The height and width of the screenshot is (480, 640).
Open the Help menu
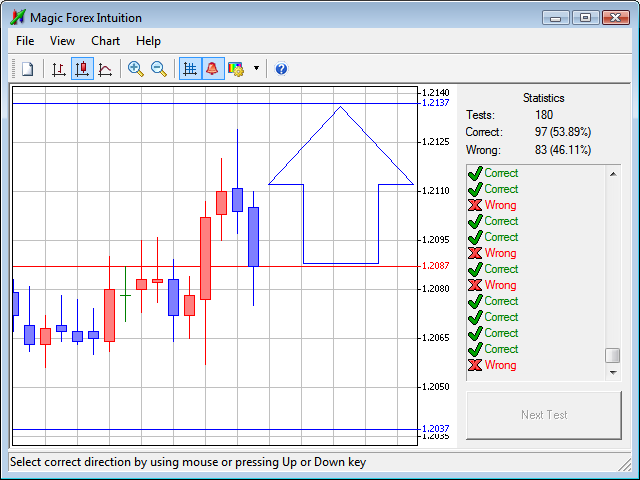148,41
